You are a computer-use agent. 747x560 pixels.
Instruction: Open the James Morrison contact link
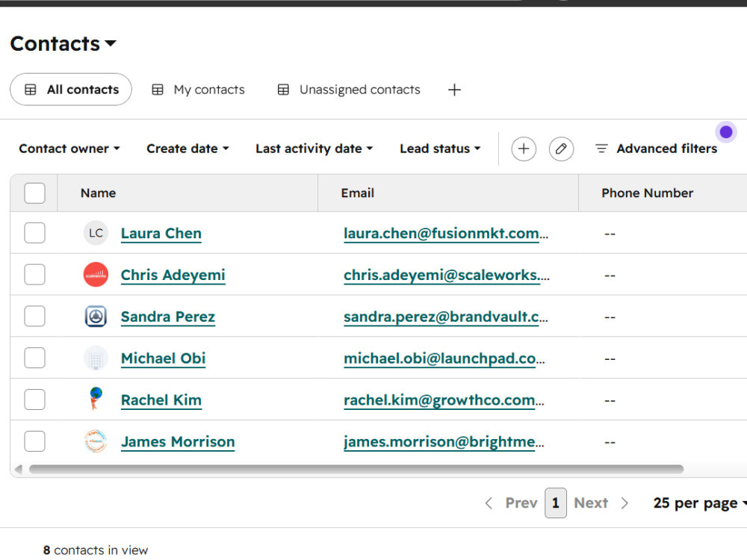pyautogui.click(x=178, y=442)
